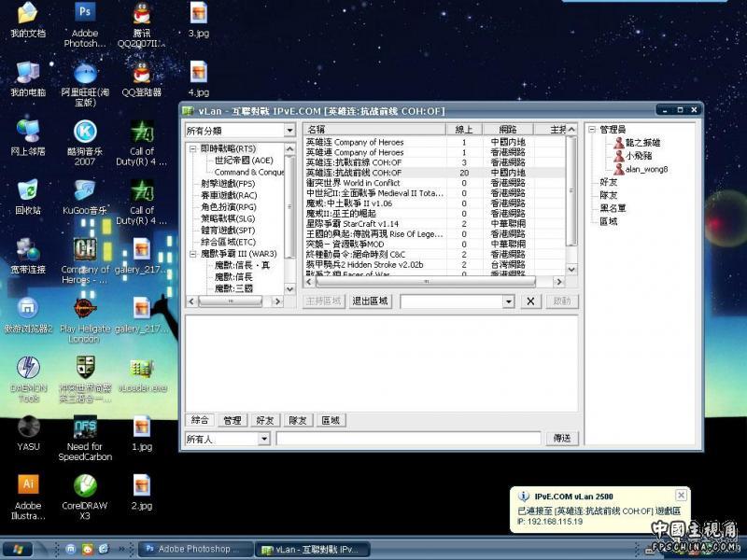This screenshot has height=560, width=747.
Task: Click the 退出區域 button
Action: coord(370,301)
